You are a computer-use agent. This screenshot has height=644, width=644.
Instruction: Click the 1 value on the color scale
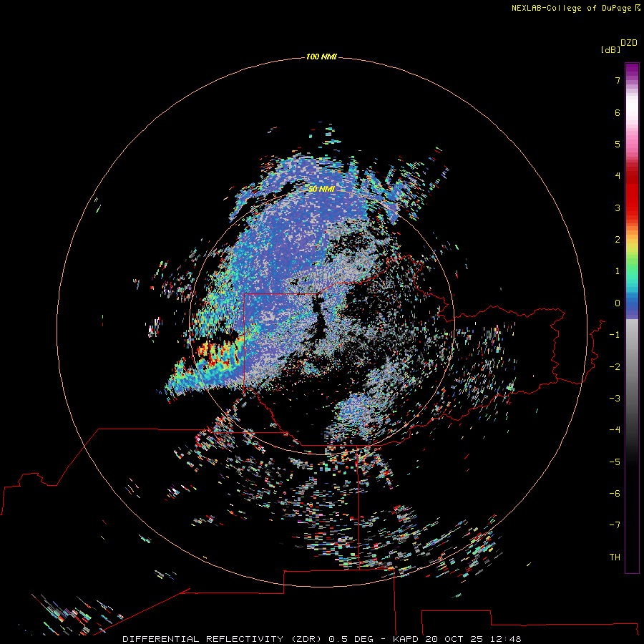click(x=618, y=271)
